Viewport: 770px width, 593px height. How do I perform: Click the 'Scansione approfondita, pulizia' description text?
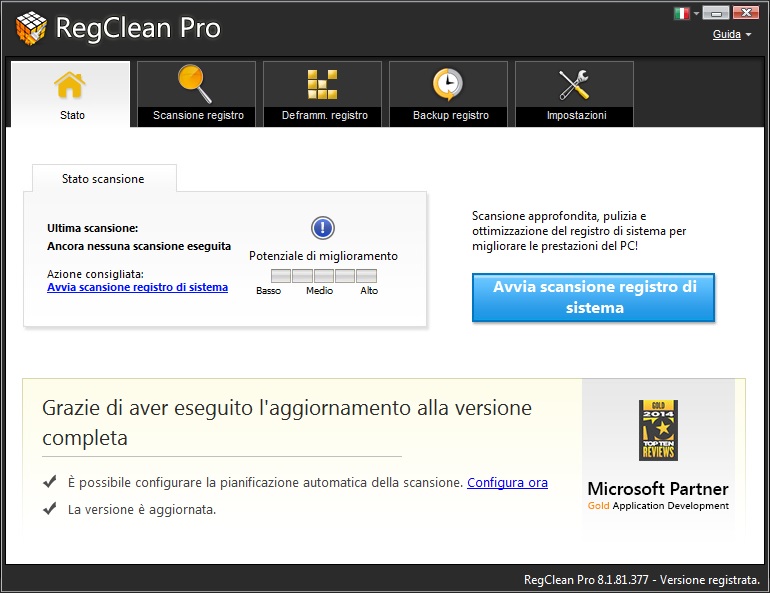coord(579,231)
